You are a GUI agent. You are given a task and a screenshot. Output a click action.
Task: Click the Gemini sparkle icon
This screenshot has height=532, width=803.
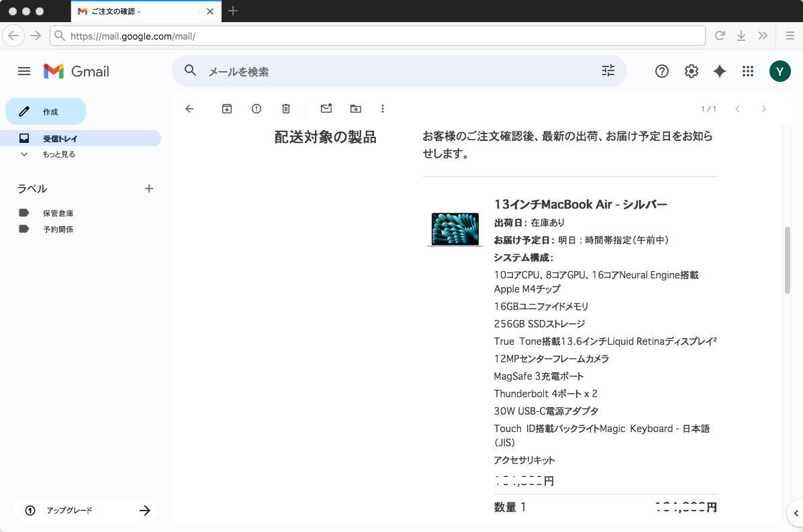click(x=720, y=71)
